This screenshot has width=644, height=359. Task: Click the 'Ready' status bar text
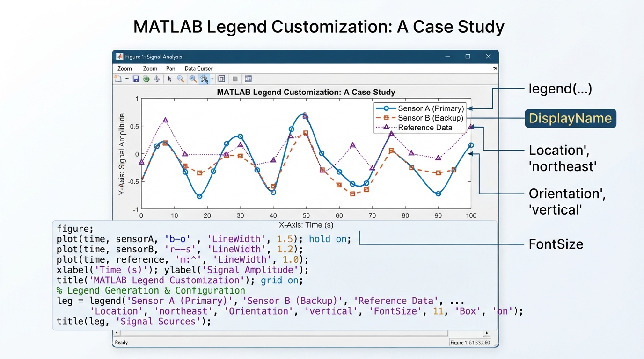(121, 343)
